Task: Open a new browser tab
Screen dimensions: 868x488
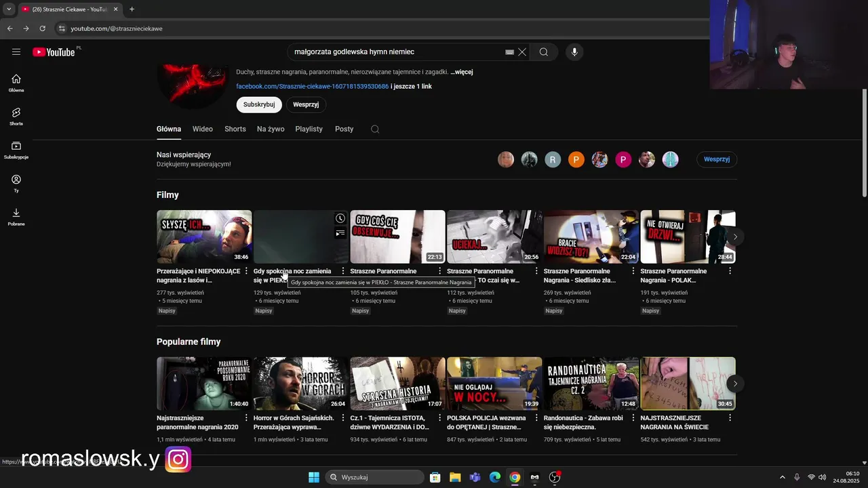Action: pyautogui.click(x=132, y=9)
